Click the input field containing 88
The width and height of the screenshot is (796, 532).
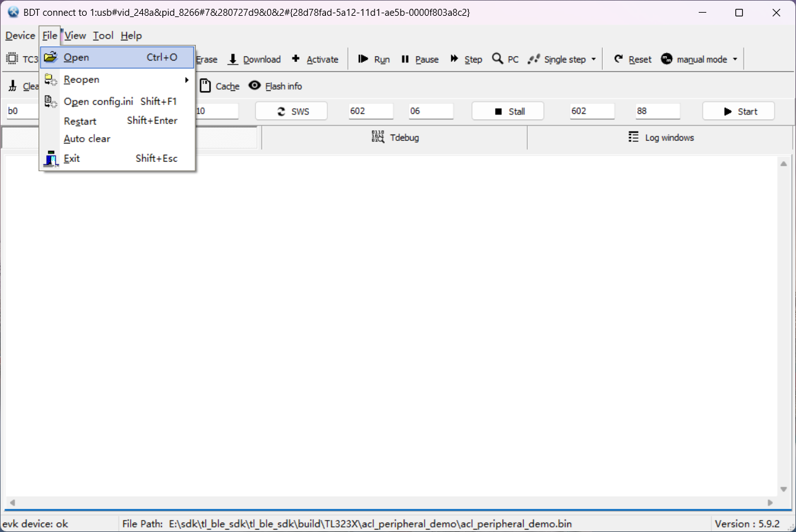(x=658, y=111)
